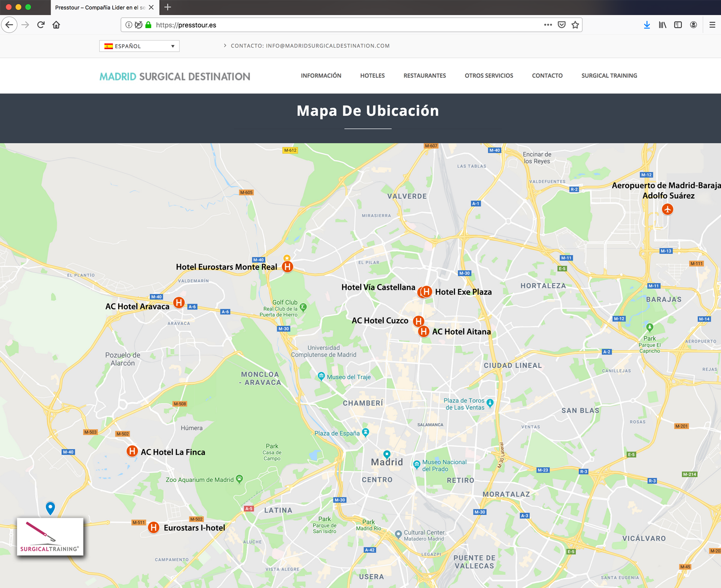Open the Firefox hamburger menu
Viewport: 721px width, 588px height.
point(712,25)
